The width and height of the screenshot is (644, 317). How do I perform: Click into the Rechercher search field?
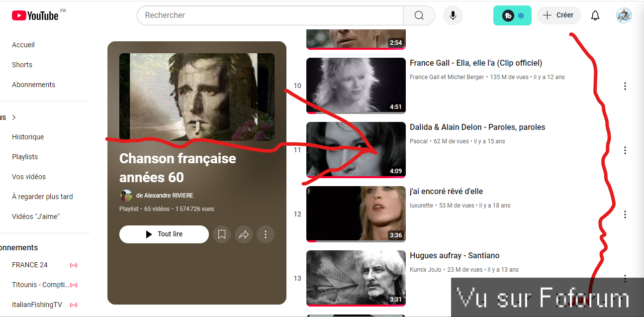(270, 15)
